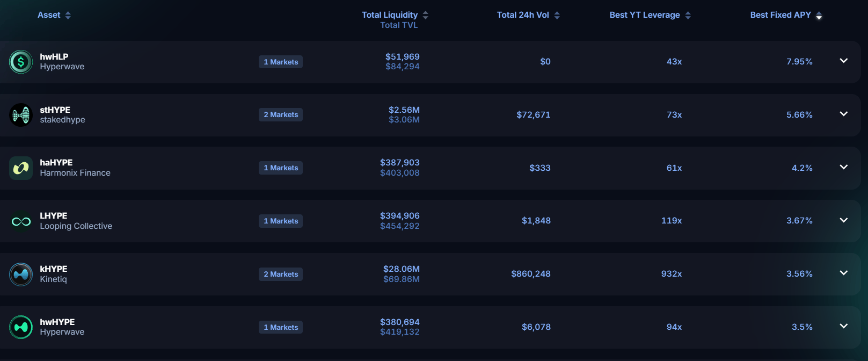Expand the stHYPE row chevron
Screen dimensions: 868x361
pos(844,114)
